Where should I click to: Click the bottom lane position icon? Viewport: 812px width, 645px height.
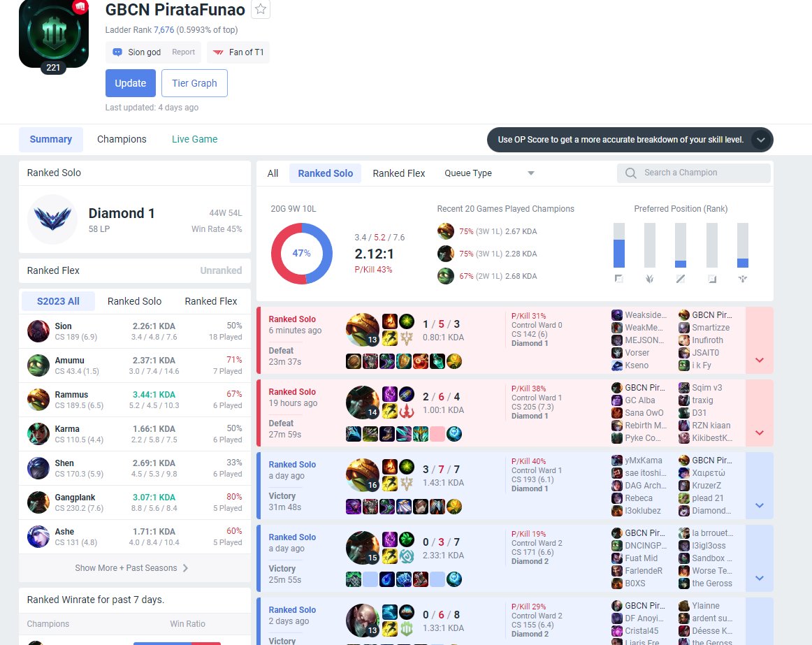(712, 279)
